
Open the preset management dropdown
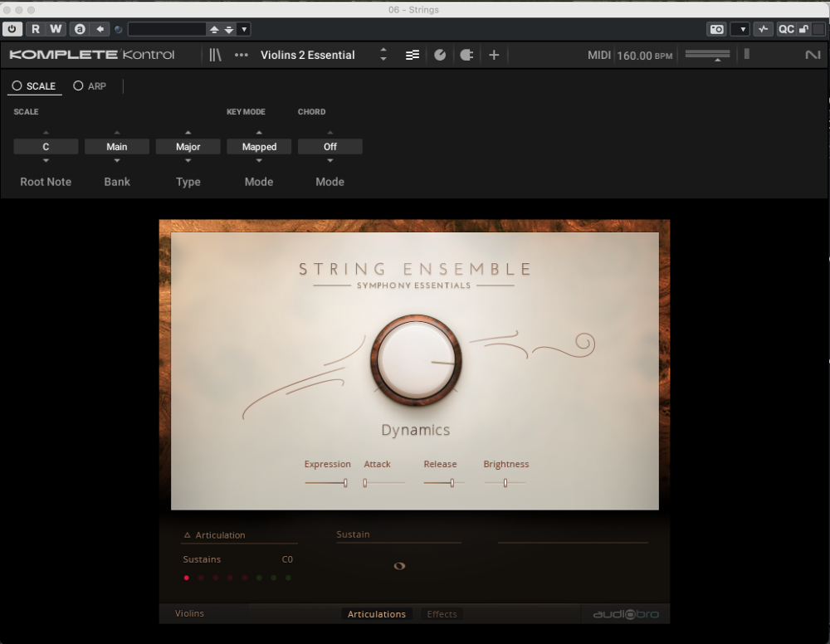[244, 29]
